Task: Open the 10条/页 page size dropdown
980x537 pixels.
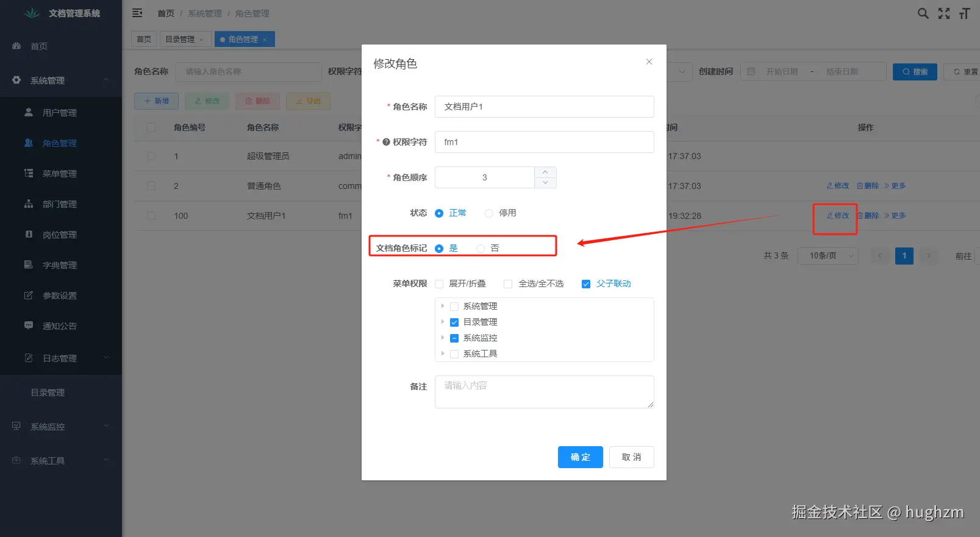Action: [x=829, y=256]
